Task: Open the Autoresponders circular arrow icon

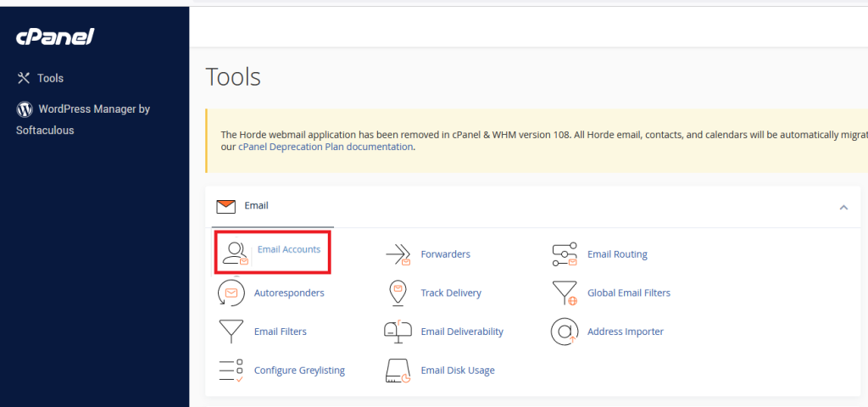Action: pos(231,293)
